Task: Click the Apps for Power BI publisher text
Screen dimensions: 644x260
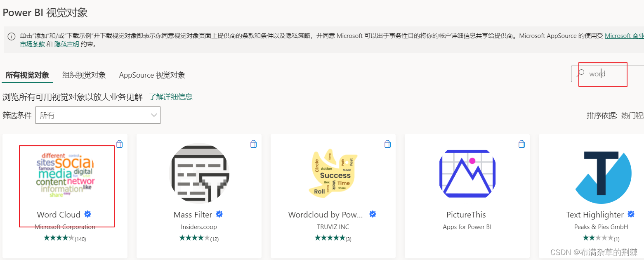Action: pos(467,227)
